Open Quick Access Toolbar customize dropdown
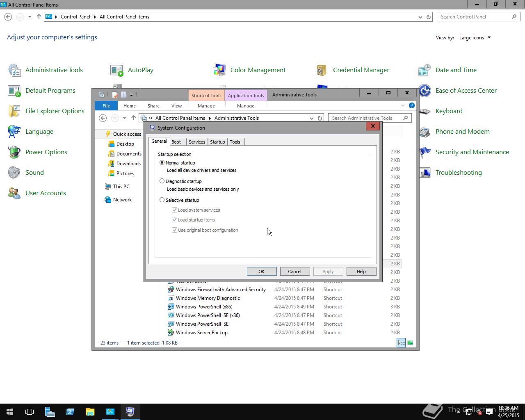 [131, 95]
